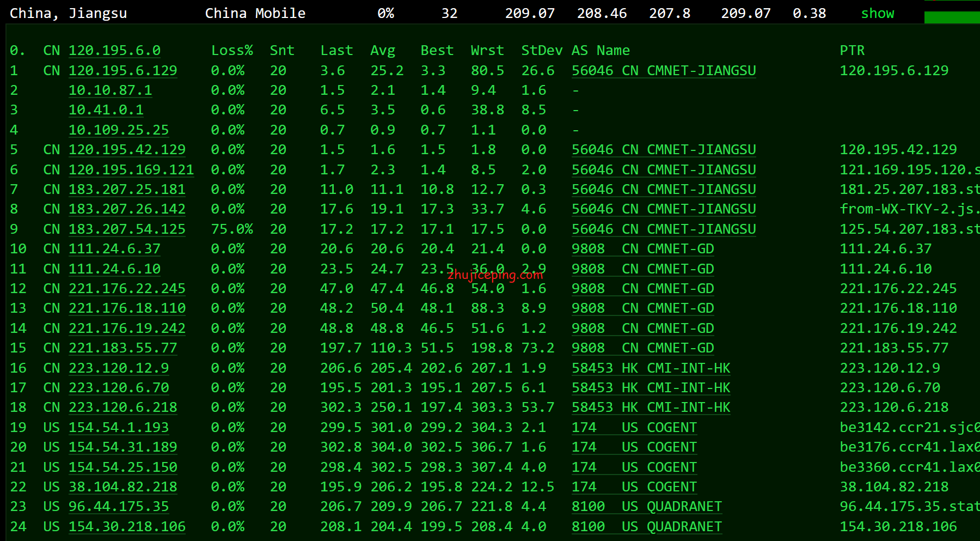Click the 'China Mobile' ISP label
Screen dimensions: 980x541
click(255, 13)
